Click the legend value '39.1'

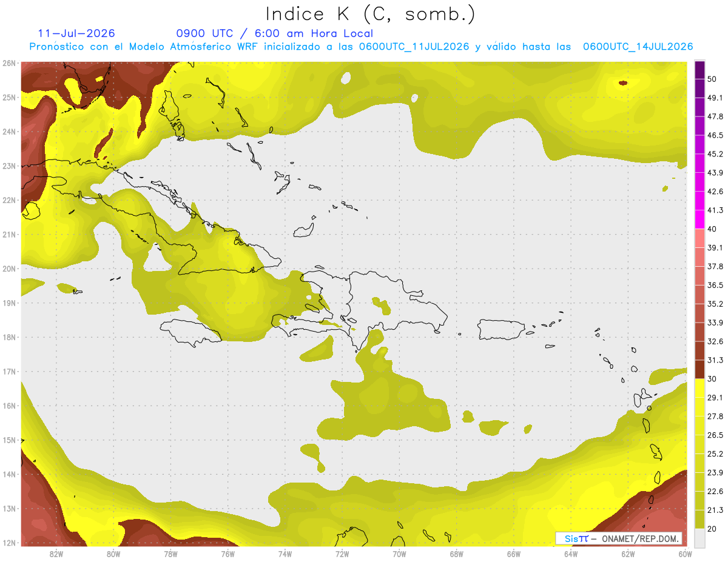(x=715, y=247)
